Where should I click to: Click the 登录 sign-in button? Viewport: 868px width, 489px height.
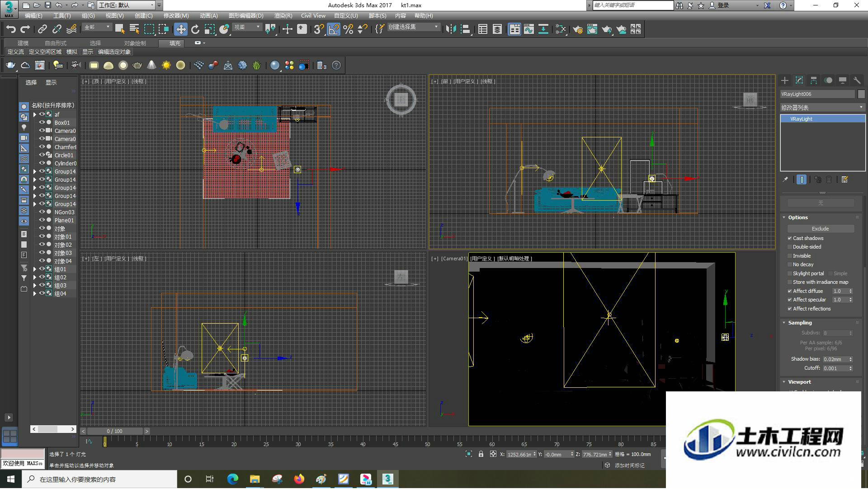pos(723,5)
